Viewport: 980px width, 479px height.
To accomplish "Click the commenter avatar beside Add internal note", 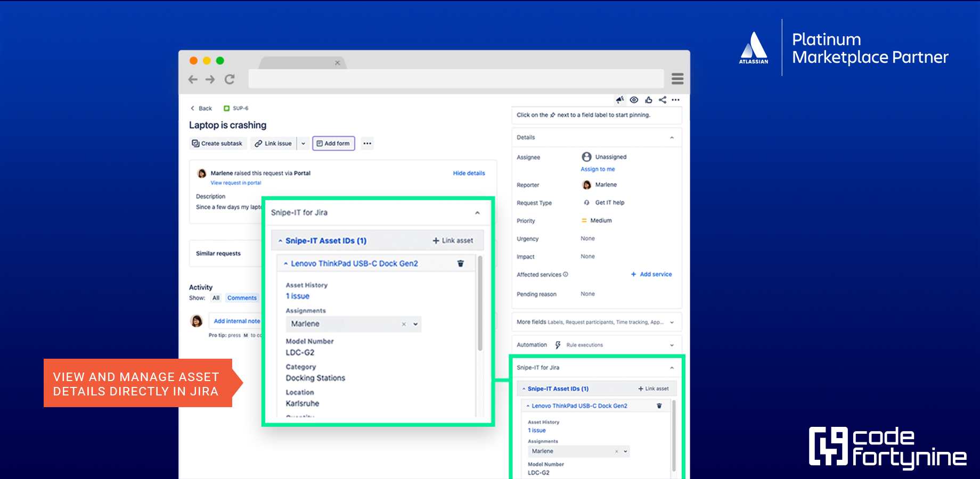I will click(197, 321).
